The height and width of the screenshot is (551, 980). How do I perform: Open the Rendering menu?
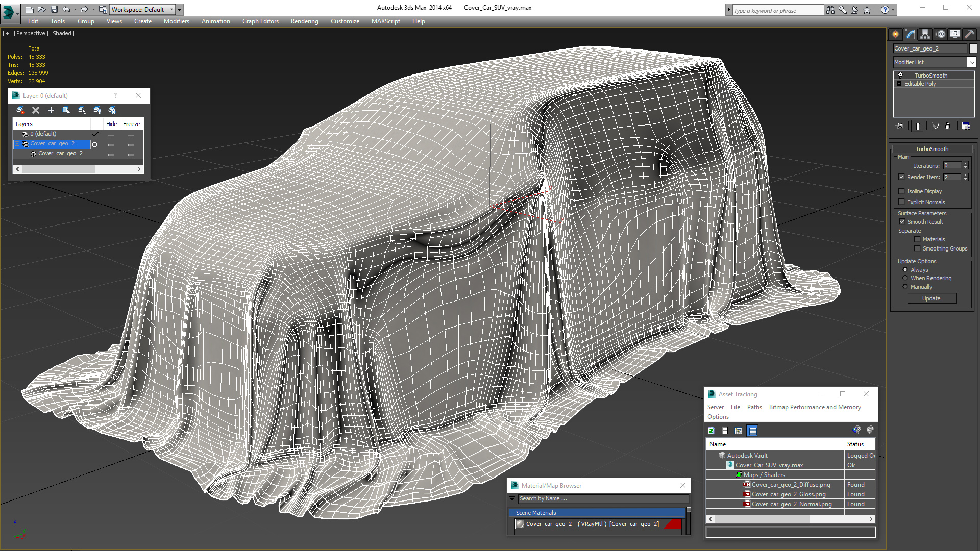(x=304, y=21)
